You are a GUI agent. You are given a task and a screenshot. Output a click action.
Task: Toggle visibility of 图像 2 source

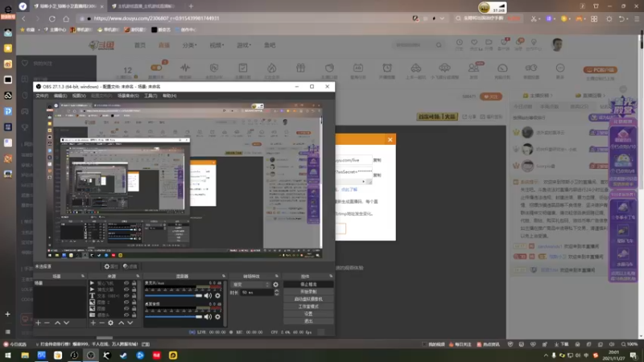pyautogui.click(x=126, y=302)
